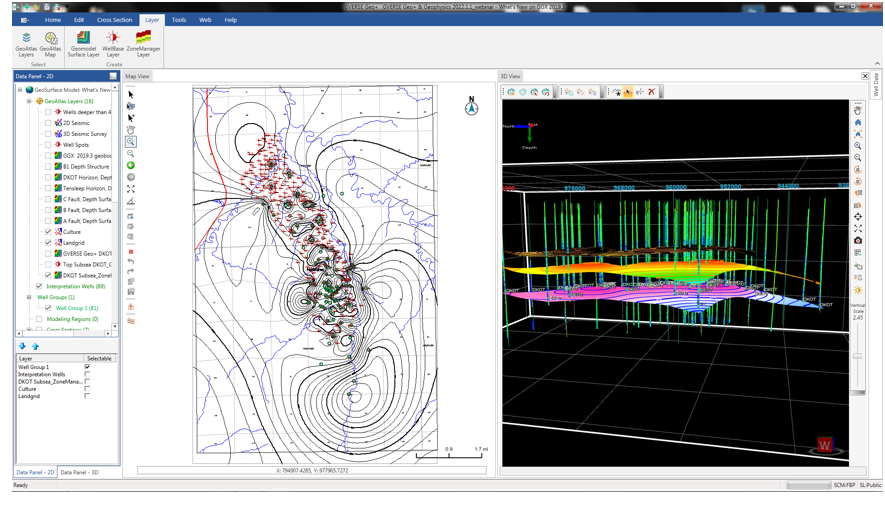Screen dimensions: 885x505
Task: Open the Tools ribbon tab
Action: pyautogui.click(x=179, y=20)
